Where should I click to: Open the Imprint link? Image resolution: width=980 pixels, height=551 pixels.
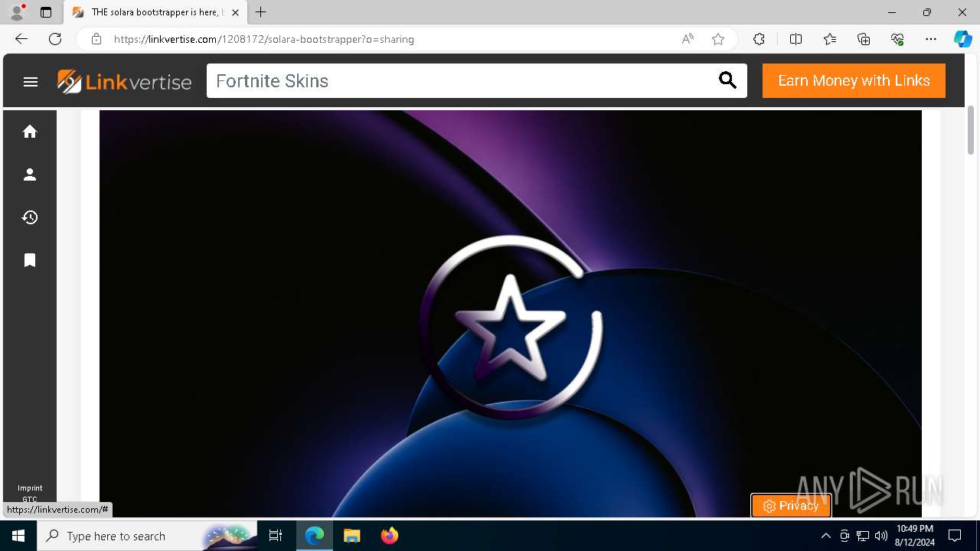[x=30, y=488]
